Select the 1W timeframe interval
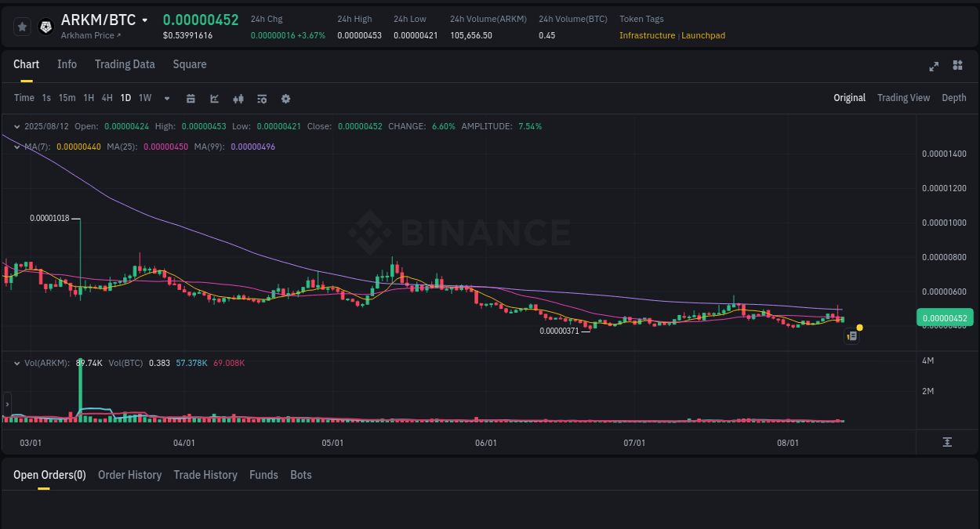Screen dimensions: 980x529 pyautogui.click(x=144, y=98)
